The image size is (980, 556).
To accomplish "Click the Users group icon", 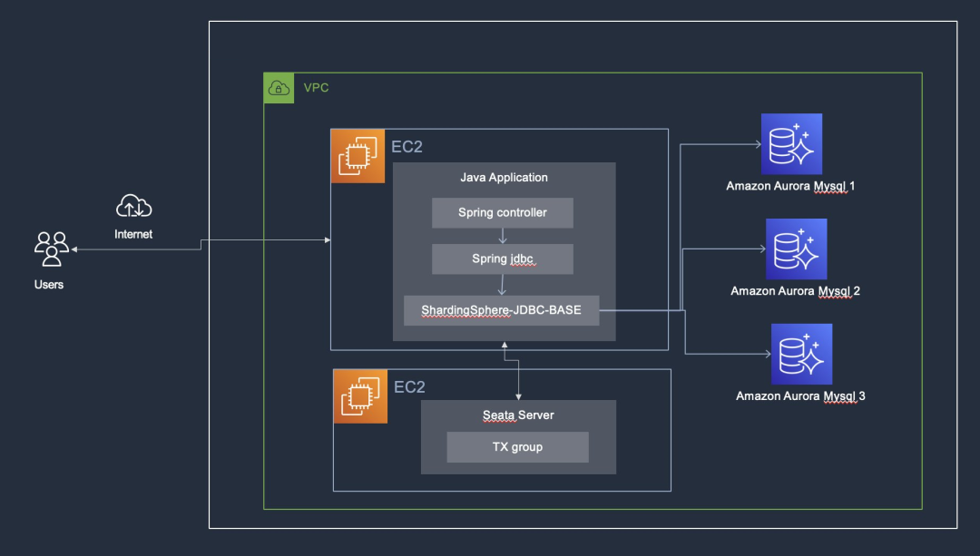I will tap(51, 249).
